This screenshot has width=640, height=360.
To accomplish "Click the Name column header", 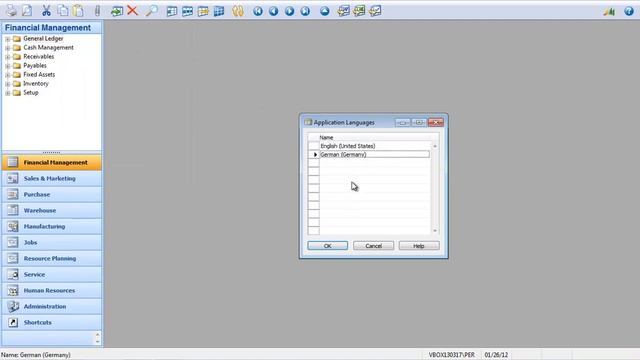I will pyautogui.click(x=375, y=137).
